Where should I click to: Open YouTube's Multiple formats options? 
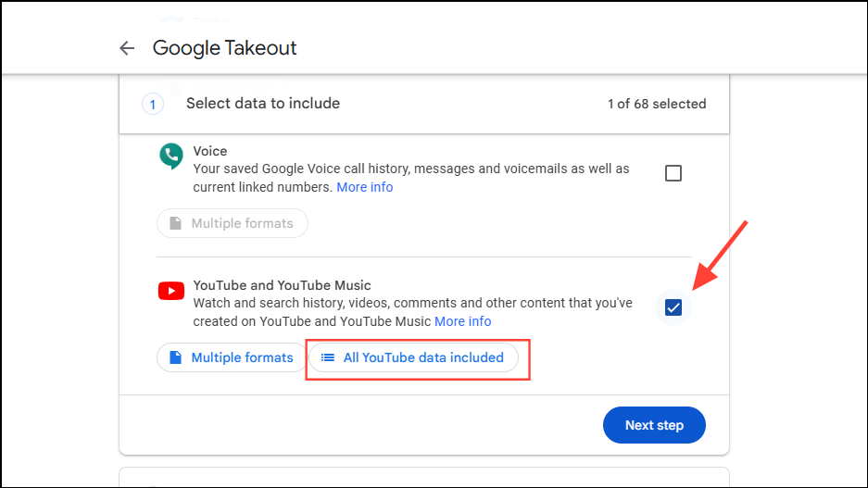coord(231,357)
